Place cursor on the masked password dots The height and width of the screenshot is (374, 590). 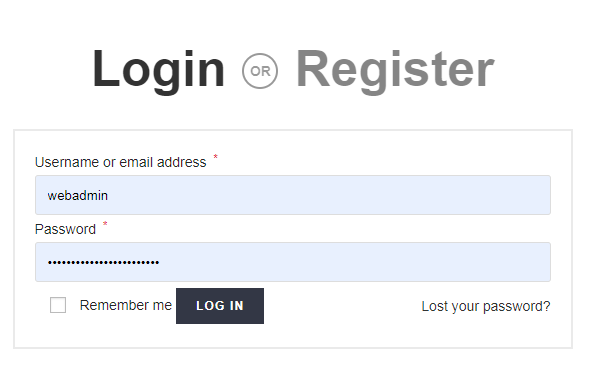103,262
